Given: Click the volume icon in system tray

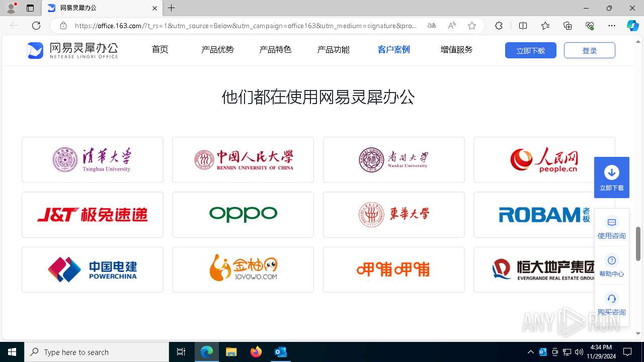Looking at the screenshot, I should [x=579, y=352].
